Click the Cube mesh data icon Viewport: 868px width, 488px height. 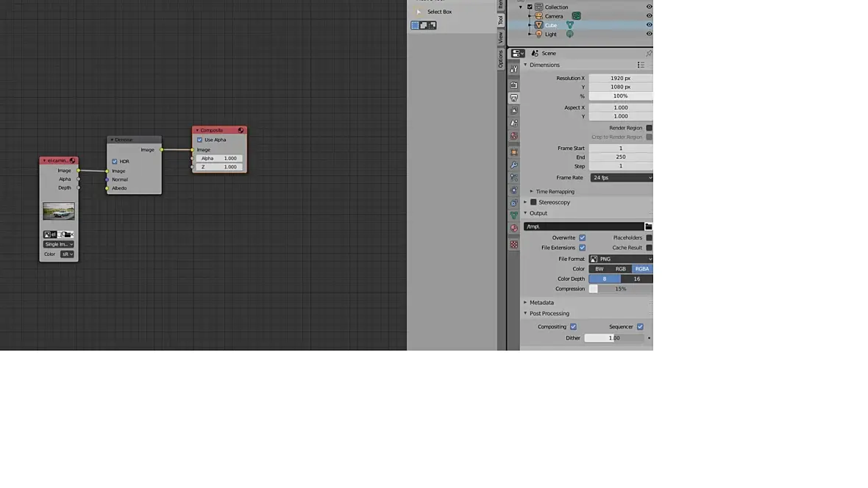click(569, 25)
